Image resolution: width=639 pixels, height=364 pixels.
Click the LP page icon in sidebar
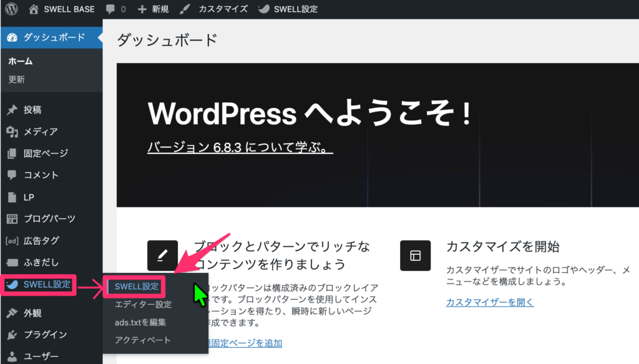12,197
